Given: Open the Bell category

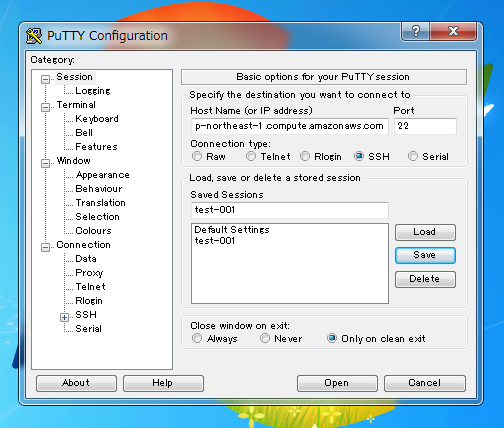Looking at the screenshot, I should pyautogui.click(x=84, y=133).
